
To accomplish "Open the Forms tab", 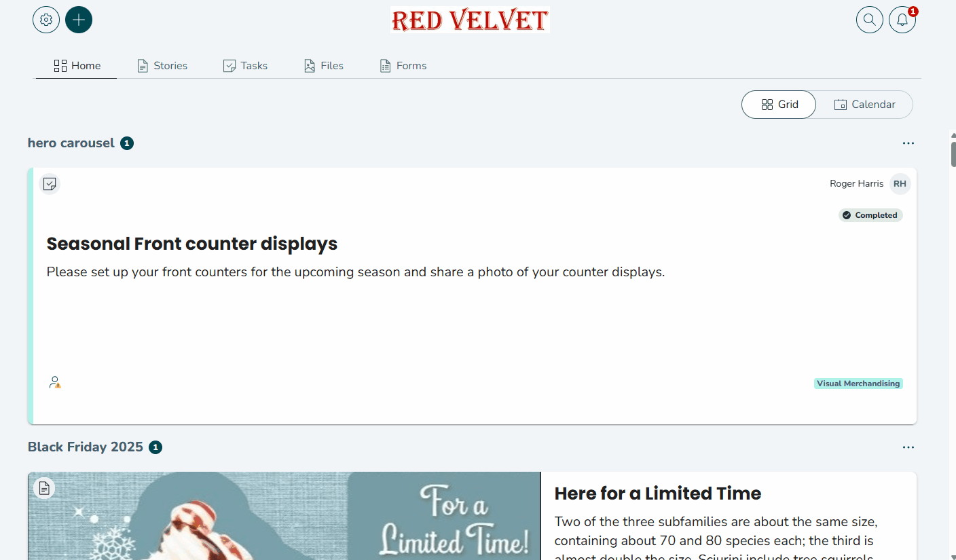I will (403, 66).
